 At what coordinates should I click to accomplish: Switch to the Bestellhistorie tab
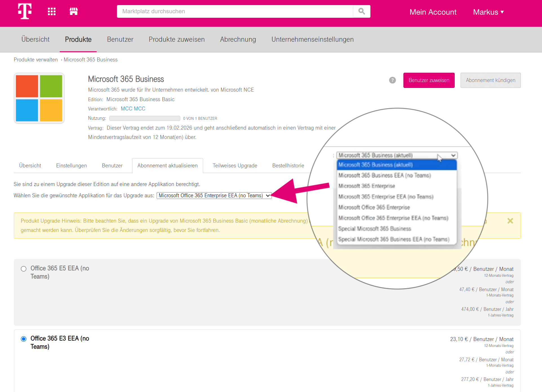(288, 166)
